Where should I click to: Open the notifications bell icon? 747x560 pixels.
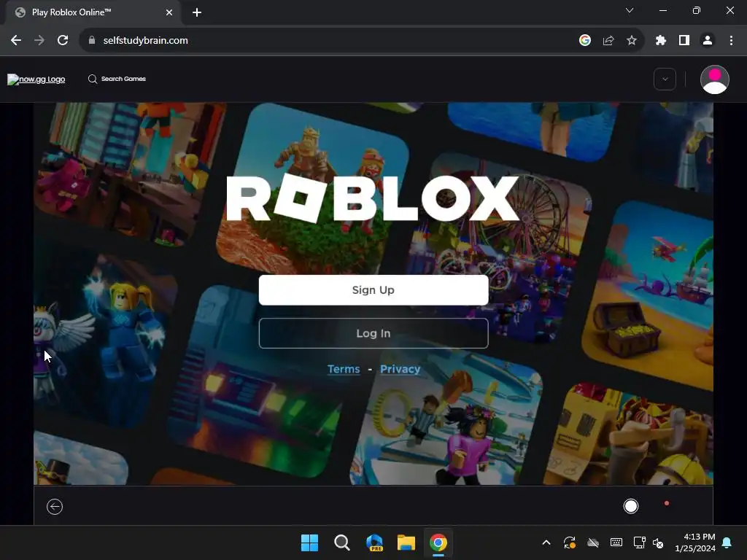727,542
